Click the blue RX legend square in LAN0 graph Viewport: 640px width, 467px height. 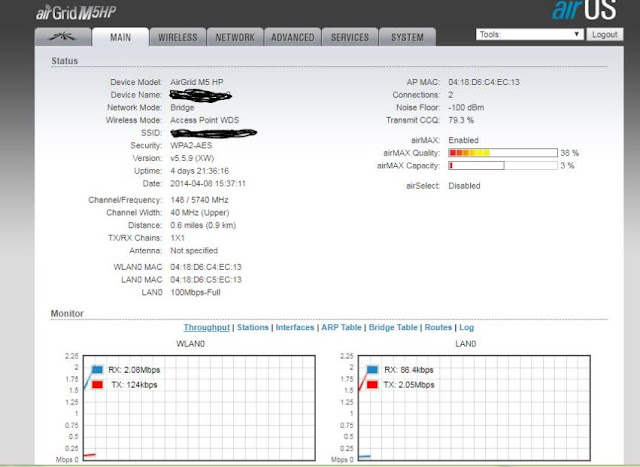372,369
